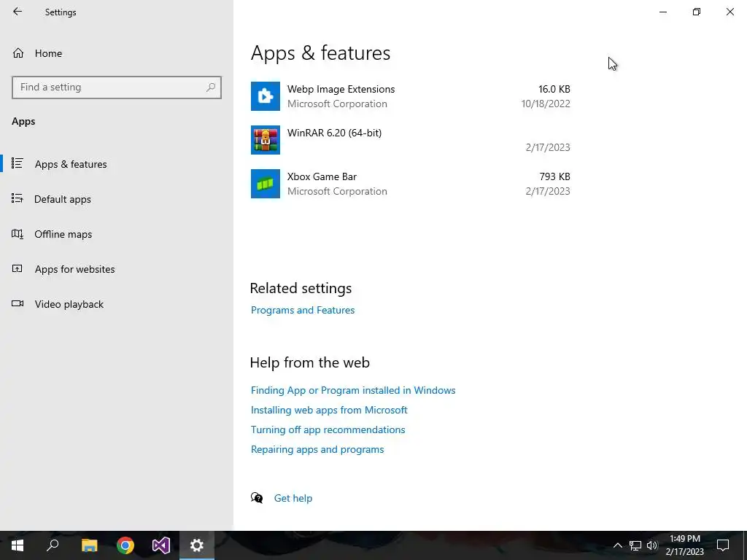Screen dimensions: 747x560
Task: Click into the Find a setting field
Action: coord(116,87)
